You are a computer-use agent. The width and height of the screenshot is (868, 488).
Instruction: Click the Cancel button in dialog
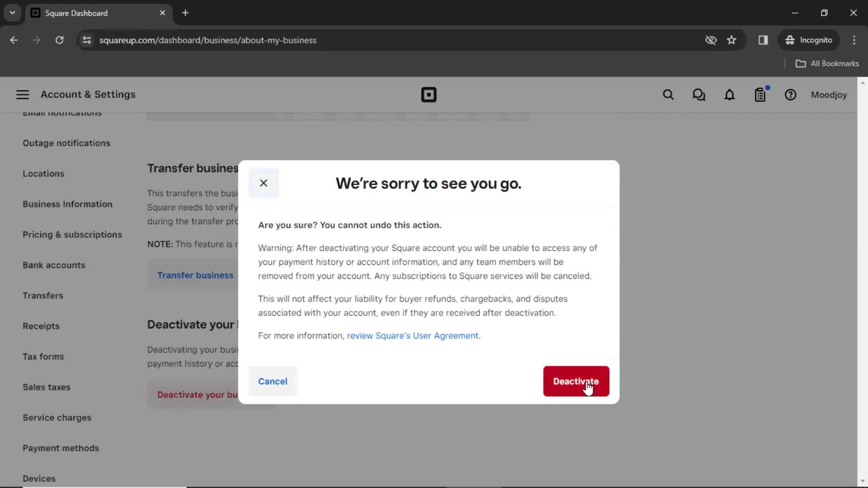[273, 381]
